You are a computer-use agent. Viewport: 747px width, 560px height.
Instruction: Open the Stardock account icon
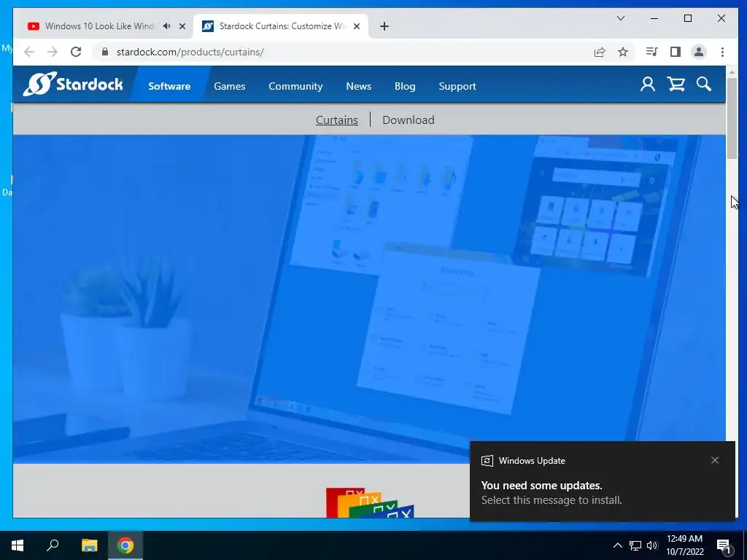click(648, 85)
